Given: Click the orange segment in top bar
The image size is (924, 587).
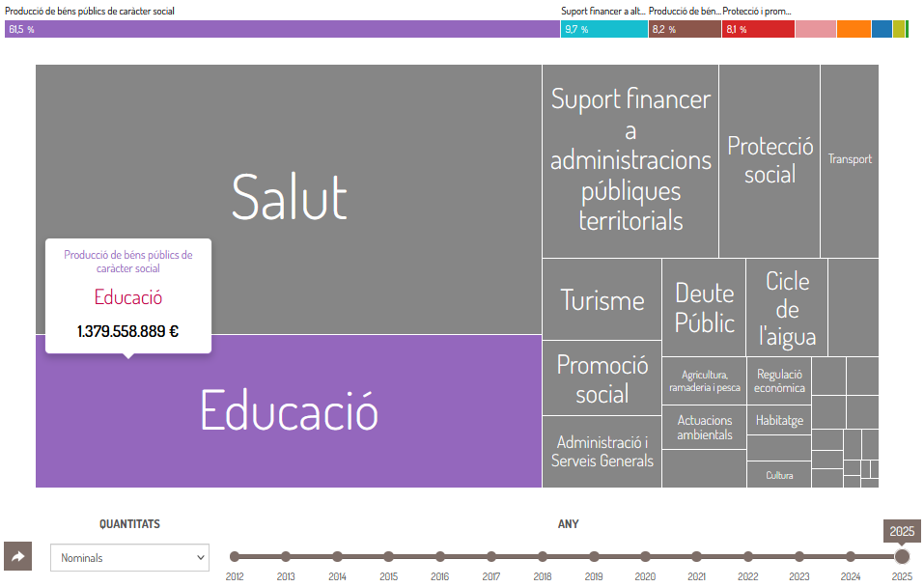Looking at the screenshot, I should click(854, 29).
